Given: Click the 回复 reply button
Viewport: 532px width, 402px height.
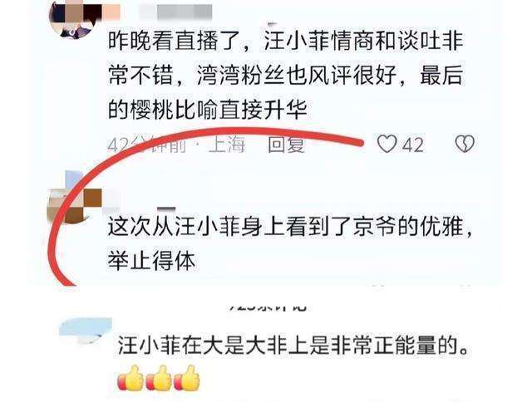Looking at the screenshot, I should coord(286,145).
